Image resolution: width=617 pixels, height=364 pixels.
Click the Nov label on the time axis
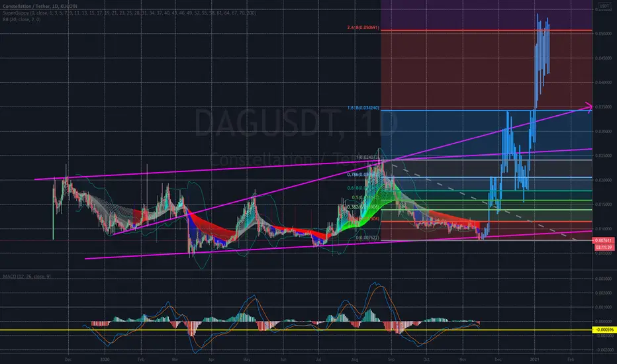tap(463, 359)
